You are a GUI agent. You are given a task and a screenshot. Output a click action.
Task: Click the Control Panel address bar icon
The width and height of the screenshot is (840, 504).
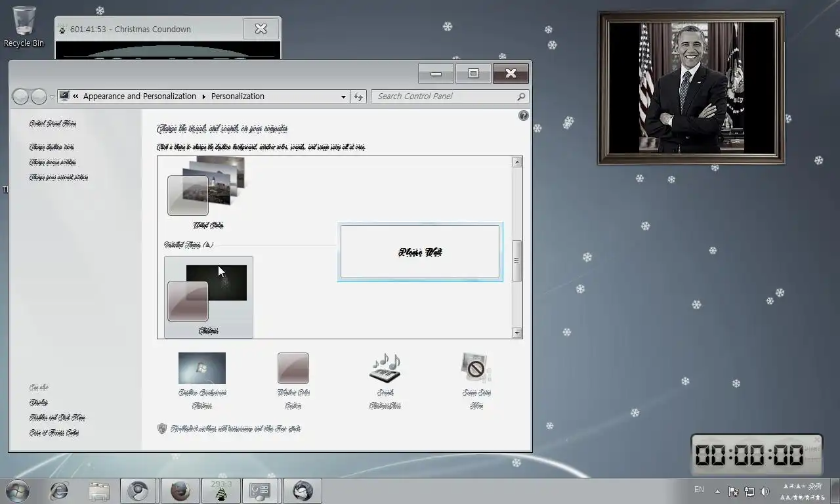(64, 96)
